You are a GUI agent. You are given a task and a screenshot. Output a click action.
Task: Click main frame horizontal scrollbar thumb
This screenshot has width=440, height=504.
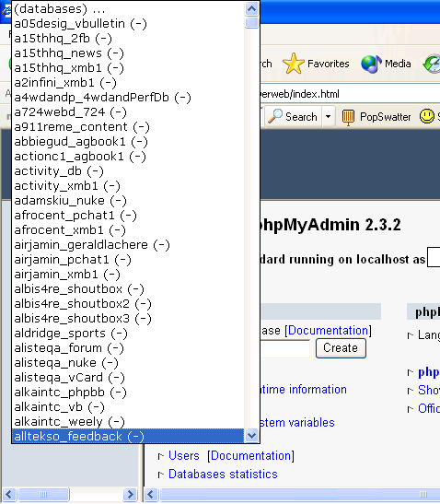pyautogui.click(x=300, y=494)
